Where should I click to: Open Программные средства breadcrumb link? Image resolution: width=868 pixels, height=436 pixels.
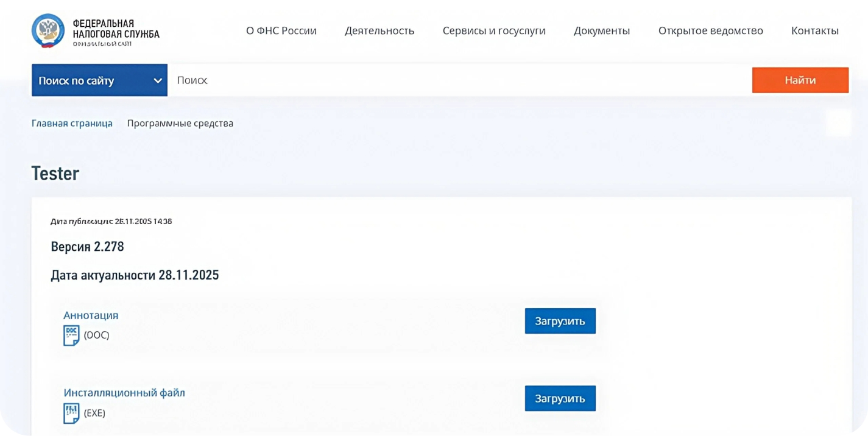point(180,123)
